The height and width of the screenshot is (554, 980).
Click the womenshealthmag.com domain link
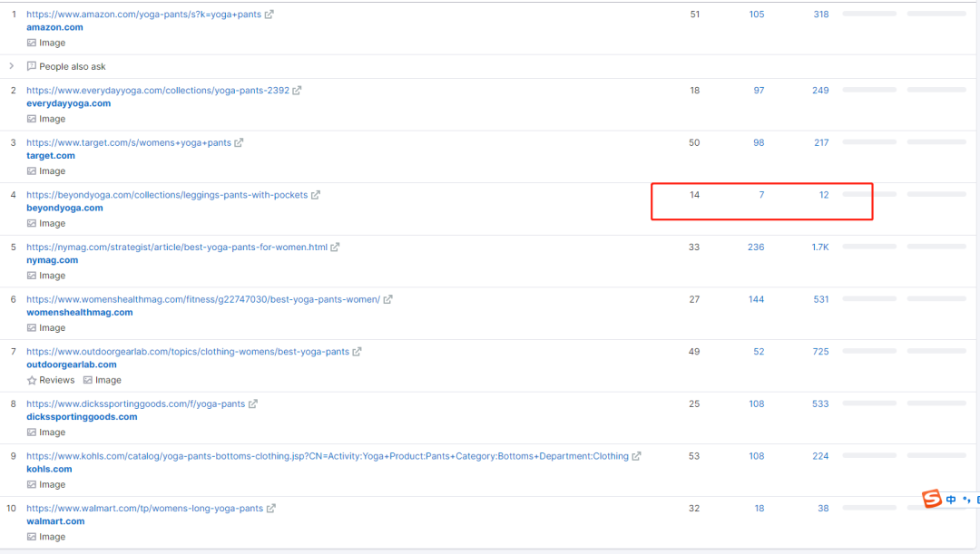pos(80,312)
